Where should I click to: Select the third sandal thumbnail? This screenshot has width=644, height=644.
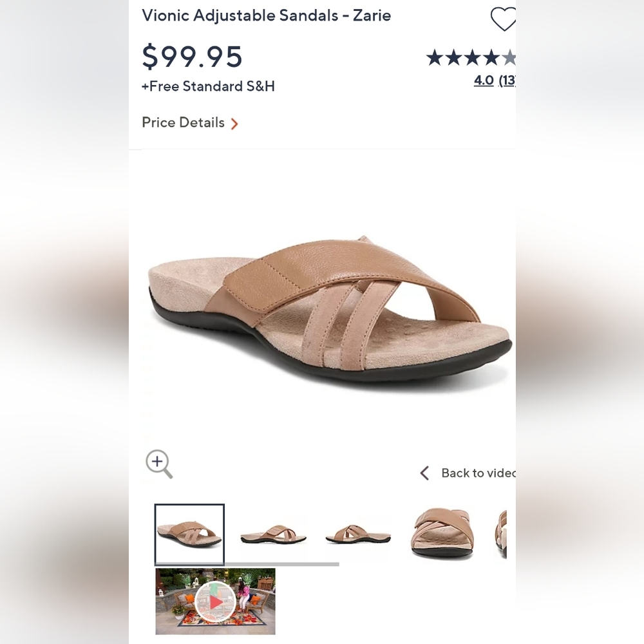point(358,534)
